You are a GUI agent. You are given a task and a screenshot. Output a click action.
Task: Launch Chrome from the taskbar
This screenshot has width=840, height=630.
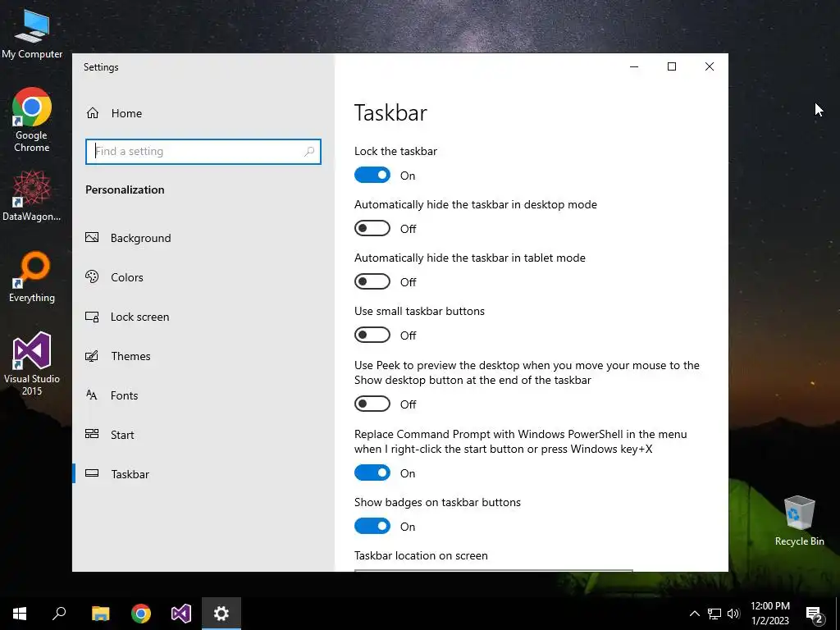click(x=141, y=614)
